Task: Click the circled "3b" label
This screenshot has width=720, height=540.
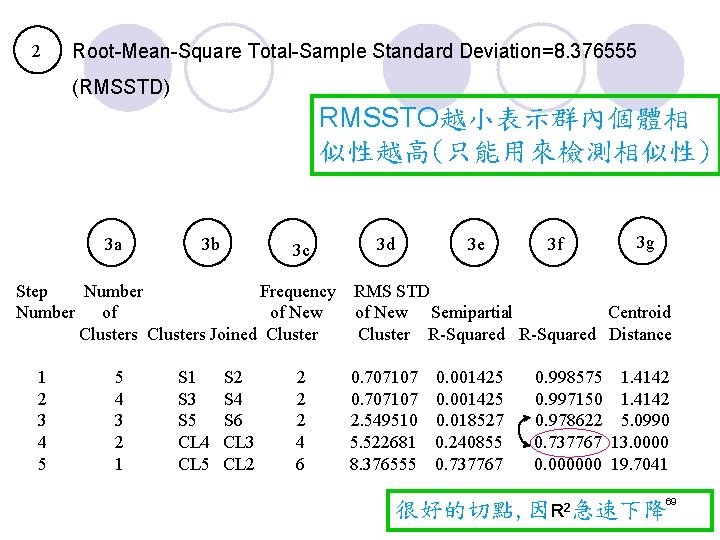Action: [x=208, y=243]
